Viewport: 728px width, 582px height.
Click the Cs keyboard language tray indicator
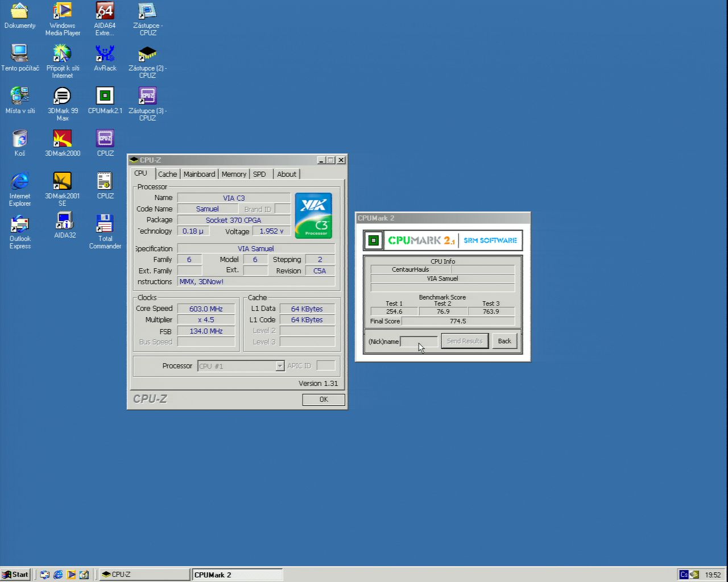pyautogui.click(x=684, y=575)
